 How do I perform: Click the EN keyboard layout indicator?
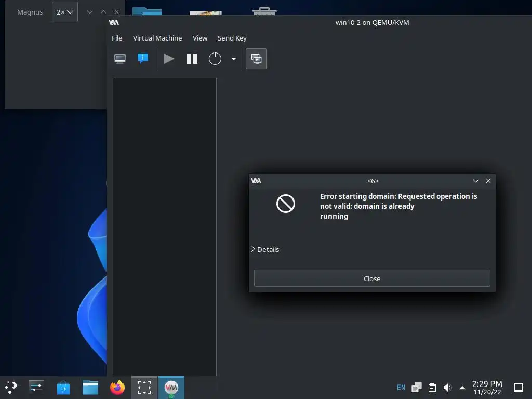coord(401,388)
